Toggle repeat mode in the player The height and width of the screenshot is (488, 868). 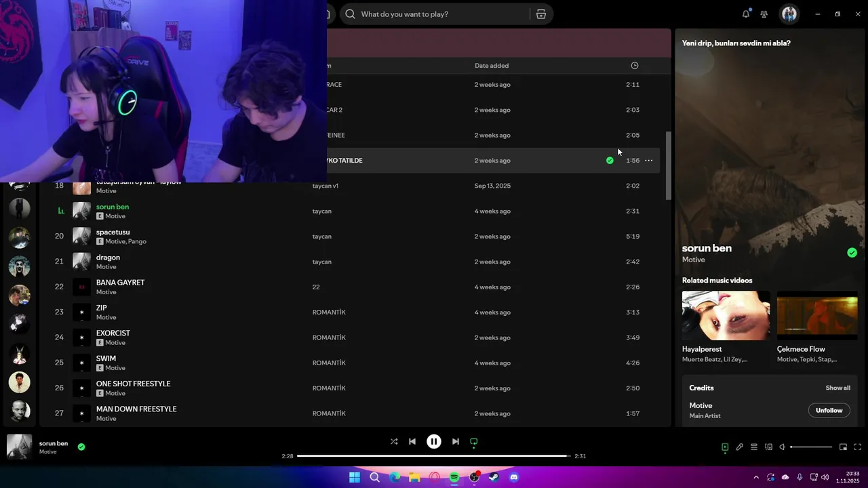(x=474, y=441)
